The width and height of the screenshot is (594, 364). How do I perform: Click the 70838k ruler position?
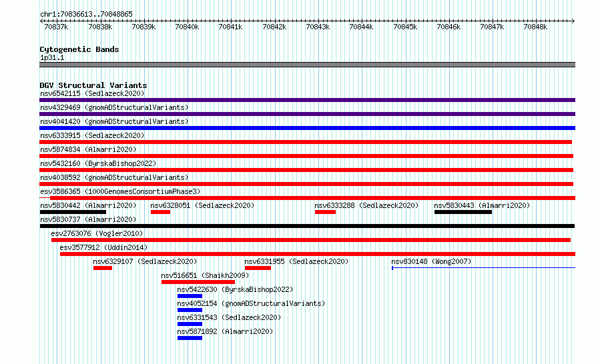pyautogui.click(x=100, y=27)
